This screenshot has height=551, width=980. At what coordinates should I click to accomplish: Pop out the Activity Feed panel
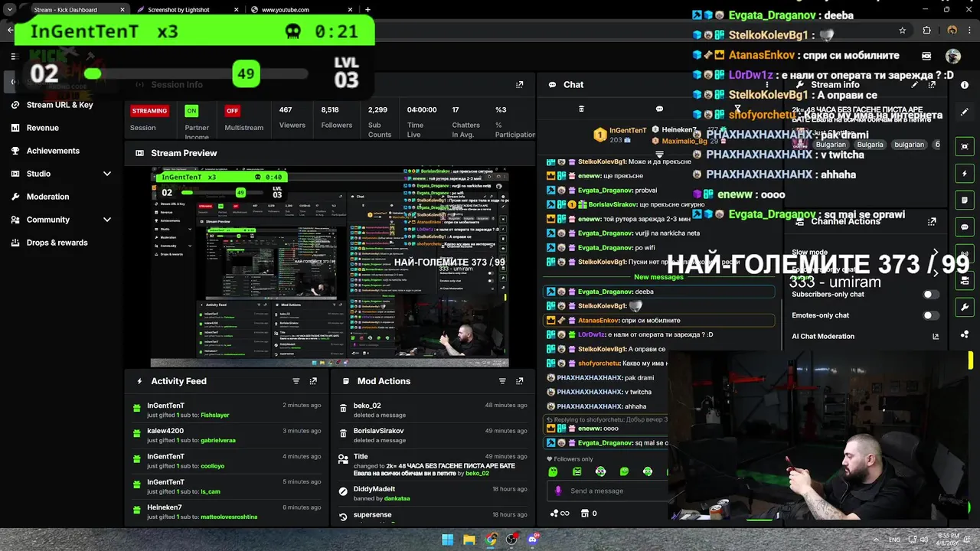click(313, 381)
